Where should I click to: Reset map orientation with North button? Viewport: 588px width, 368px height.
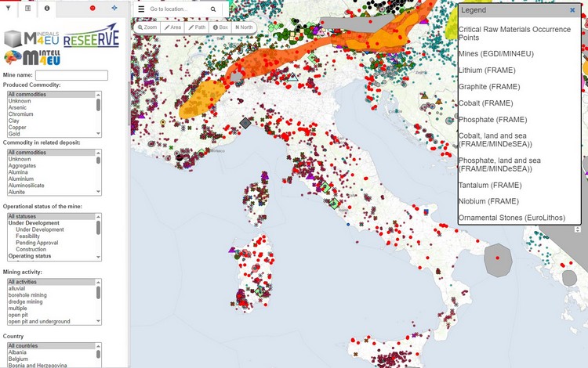point(244,27)
